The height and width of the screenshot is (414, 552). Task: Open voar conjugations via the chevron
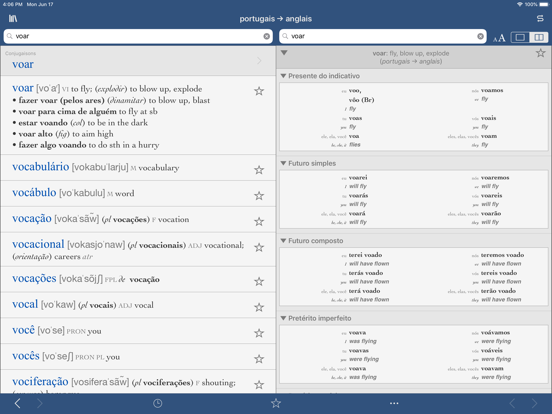coord(259,61)
